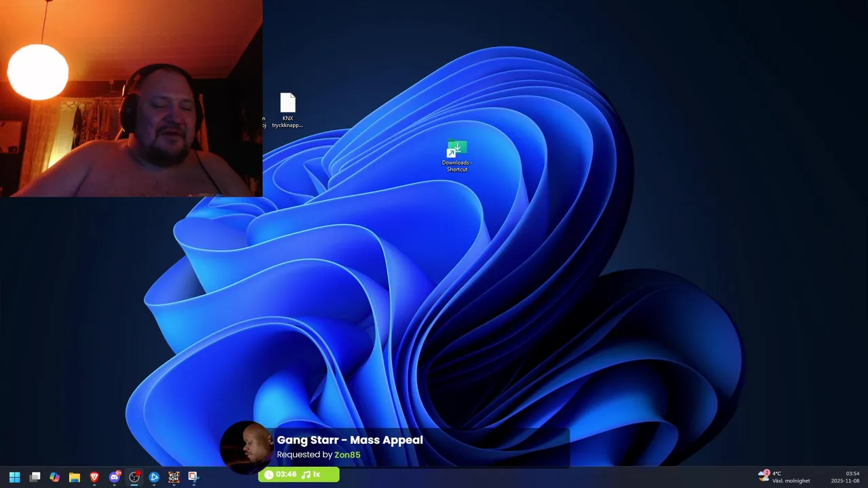Viewport: 868px width, 488px height.
Task: Open the clock and date at 03:54
Action: click(846, 477)
